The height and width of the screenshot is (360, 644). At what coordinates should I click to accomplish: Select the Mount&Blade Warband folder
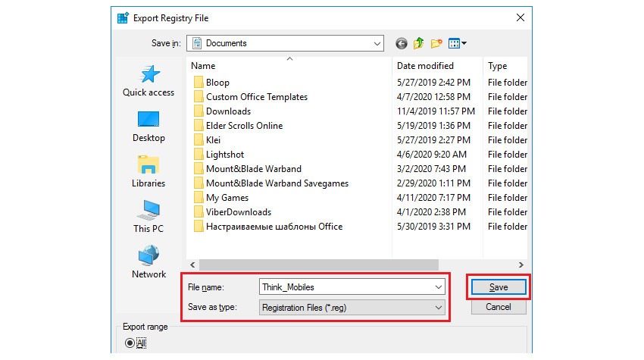(247, 169)
